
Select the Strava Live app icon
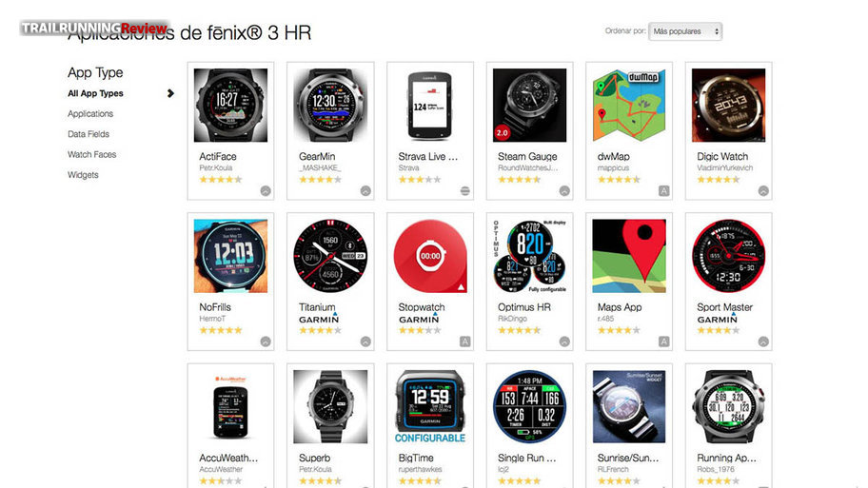pyautogui.click(x=429, y=106)
